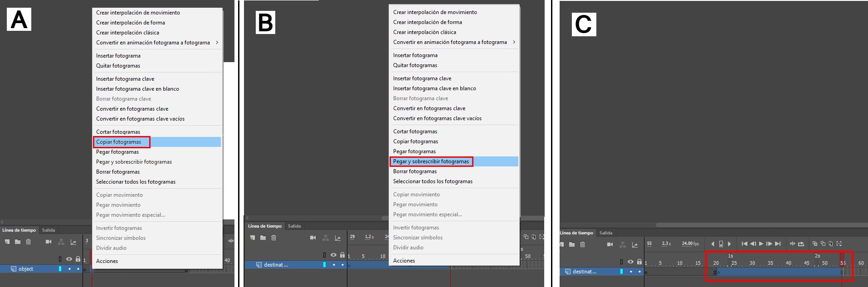This screenshot has width=868, height=287.
Task: Click center frame icon in panel C
Action: click(x=793, y=244)
